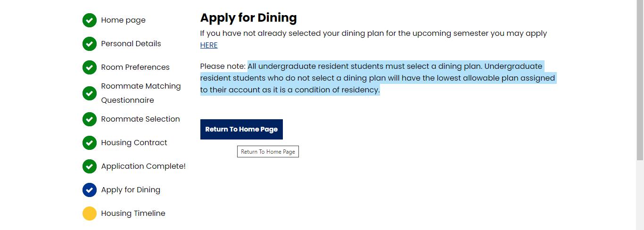Click the green checkmark beside Roommate Selection
This screenshot has height=230, width=644.
tap(90, 119)
